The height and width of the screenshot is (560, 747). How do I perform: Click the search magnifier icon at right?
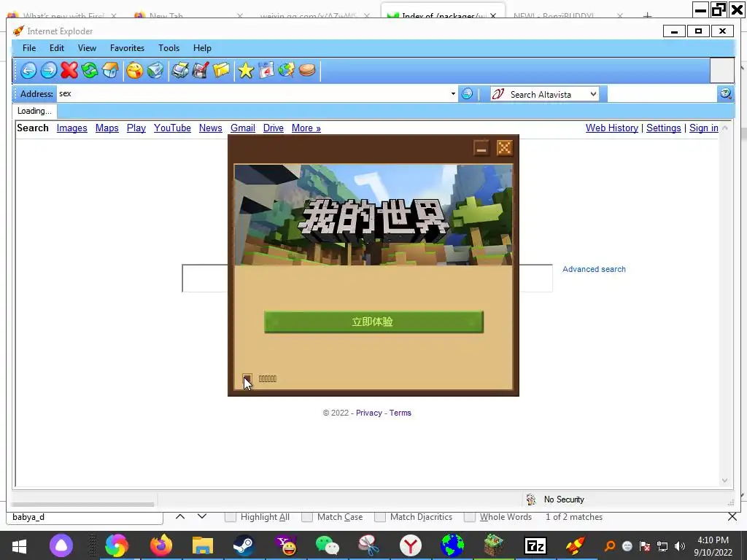click(x=725, y=94)
